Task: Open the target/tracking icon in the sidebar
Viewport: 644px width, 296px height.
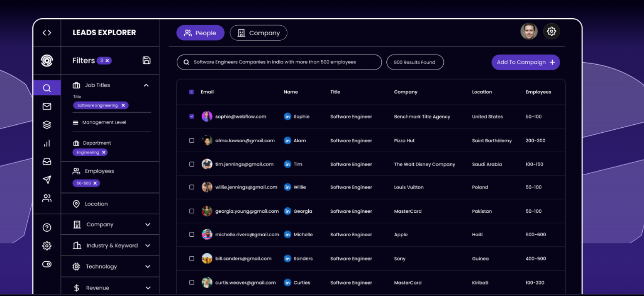Action: click(x=47, y=60)
